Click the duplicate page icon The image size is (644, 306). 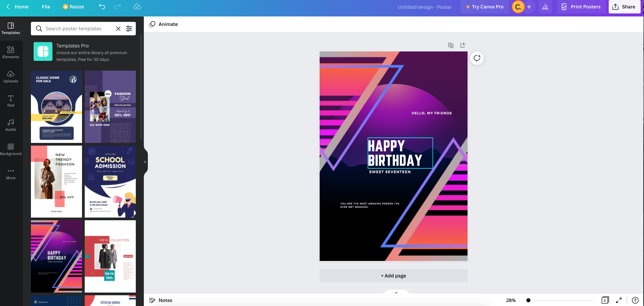coord(451,45)
